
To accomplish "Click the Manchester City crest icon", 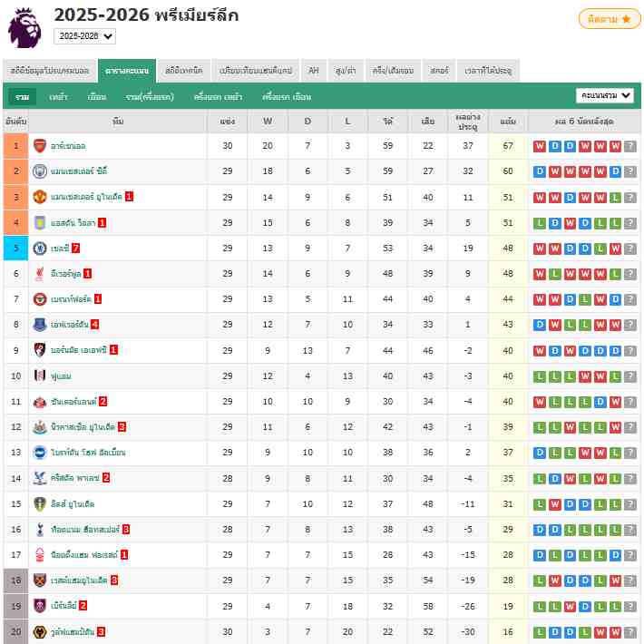I will (39, 171).
